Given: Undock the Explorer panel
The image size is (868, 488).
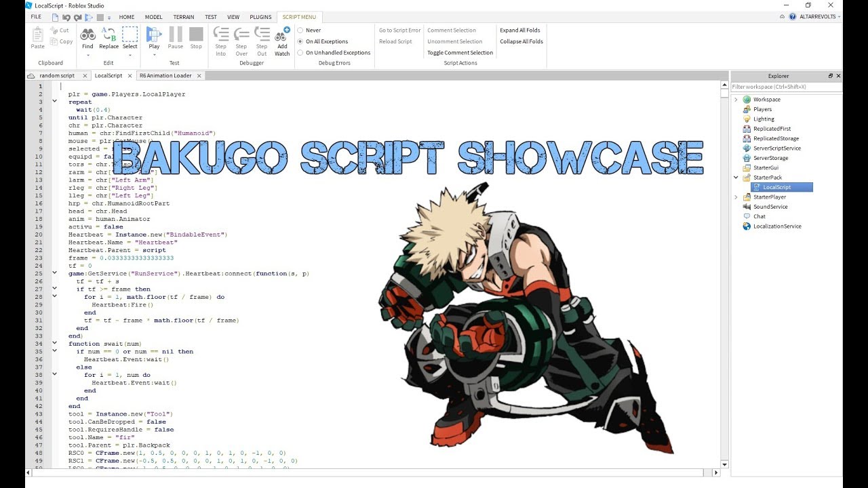Looking at the screenshot, I should pyautogui.click(x=831, y=76).
